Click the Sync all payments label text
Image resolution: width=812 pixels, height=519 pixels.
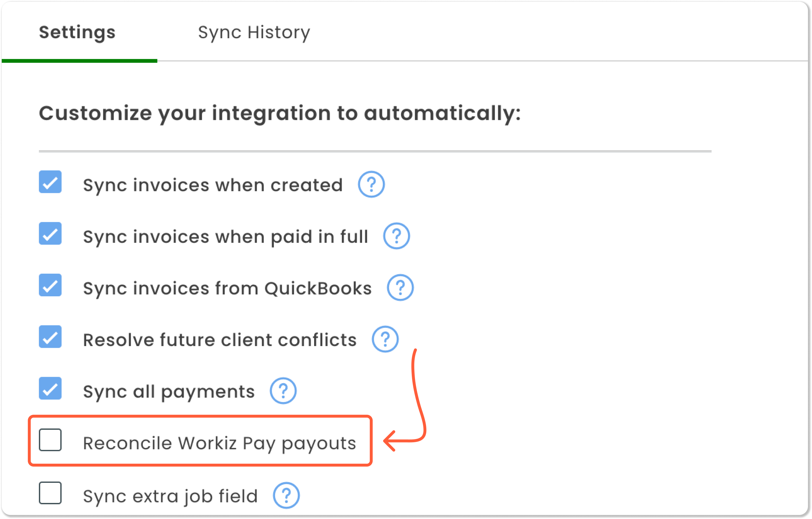pyautogui.click(x=169, y=392)
